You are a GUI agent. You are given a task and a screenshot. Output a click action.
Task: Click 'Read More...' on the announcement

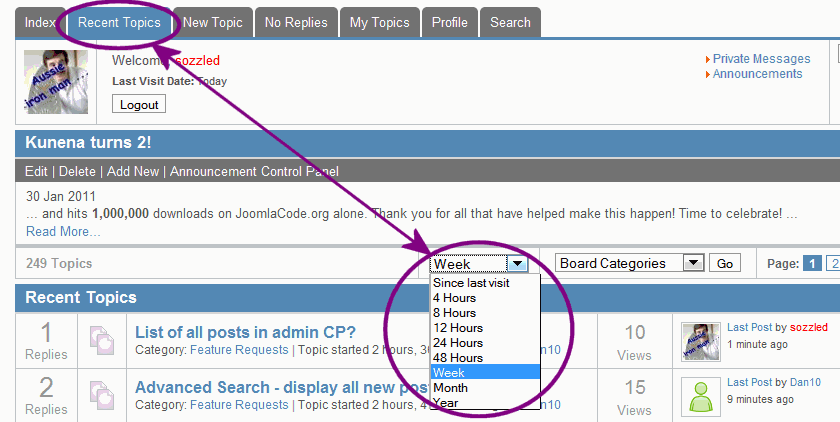click(x=63, y=231)
